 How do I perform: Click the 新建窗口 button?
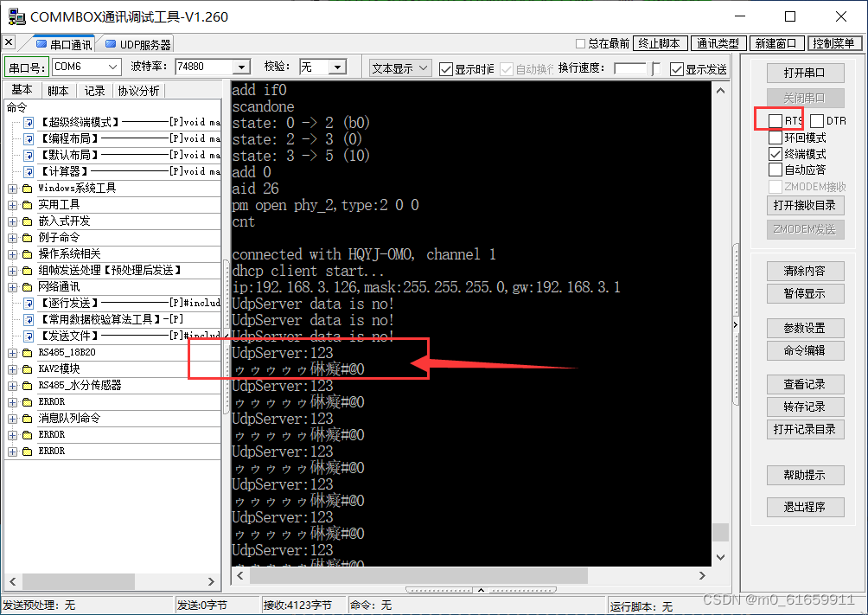click(776, 43)
